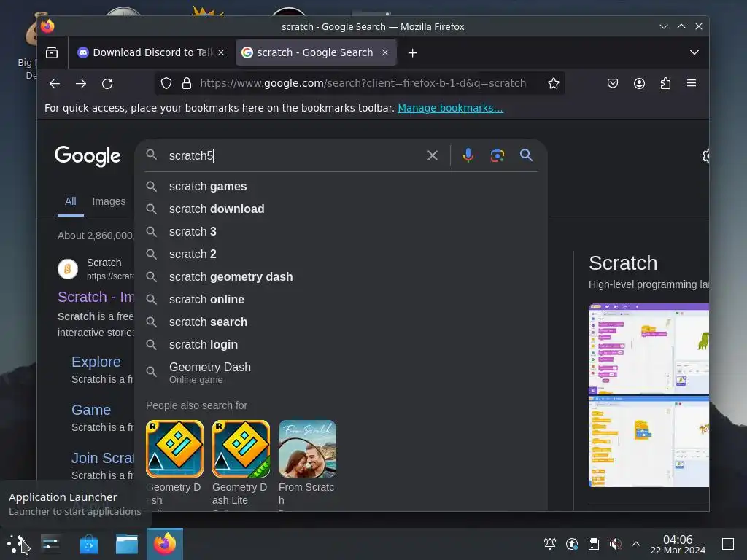Viewport: 747px width, 560px height.
Task: Open the Geometry Dash Lite thumbnail
Action: pos(241,448)
